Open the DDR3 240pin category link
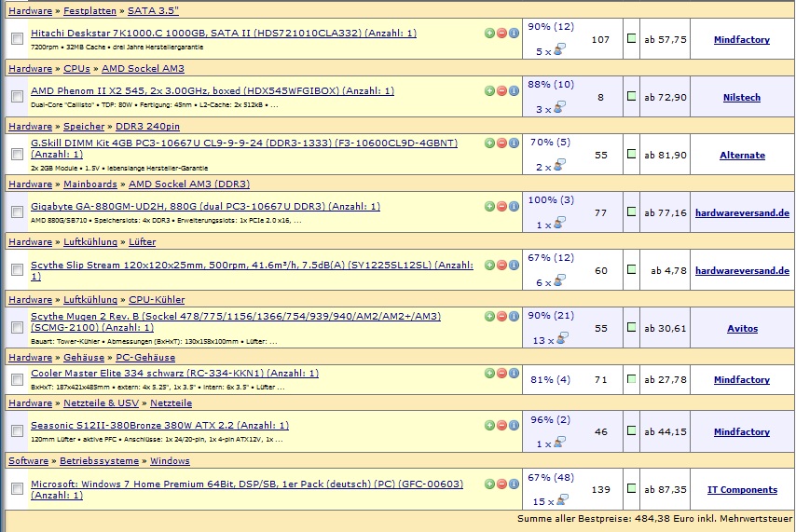The height and width of the screenshot is (532, 796). 147,127
